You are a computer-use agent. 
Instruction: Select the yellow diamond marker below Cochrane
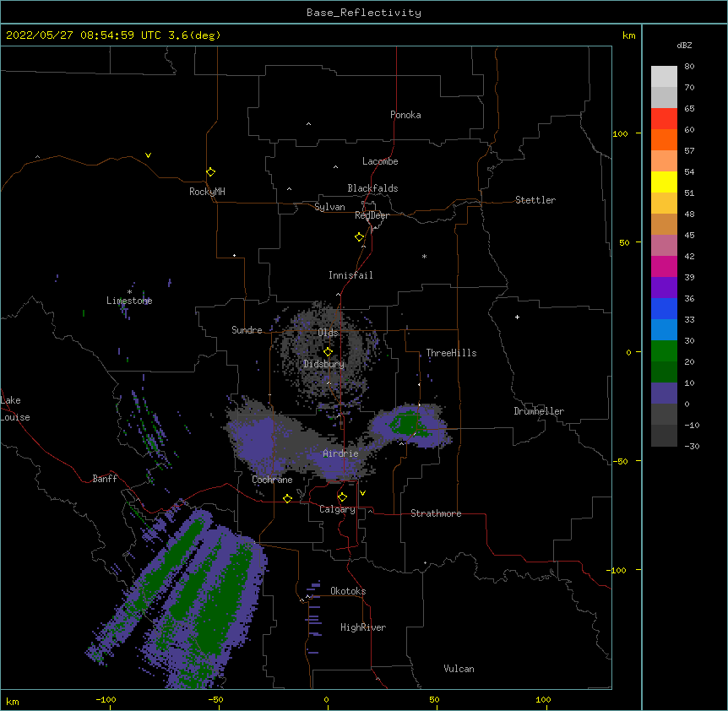pos(287,499)
